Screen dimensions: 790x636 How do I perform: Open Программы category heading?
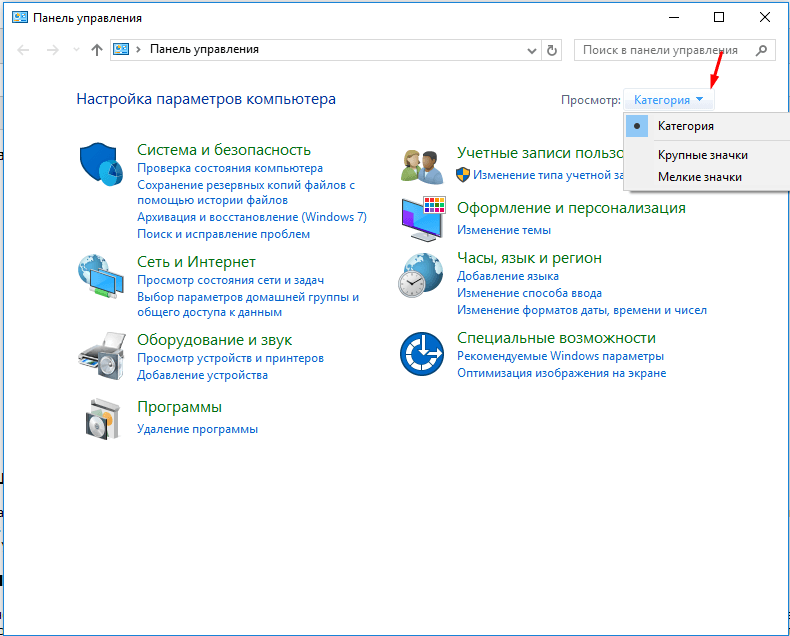tap(179, 407)
